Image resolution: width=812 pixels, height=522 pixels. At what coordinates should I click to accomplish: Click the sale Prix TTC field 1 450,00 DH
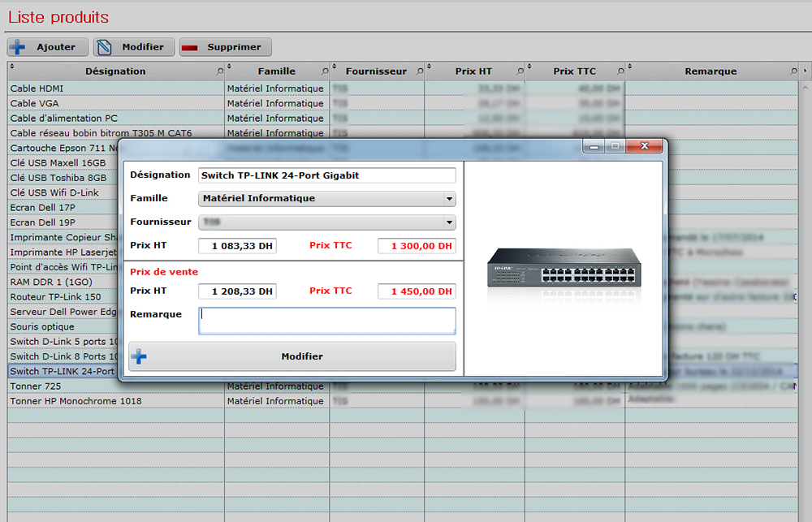[417, 291]
